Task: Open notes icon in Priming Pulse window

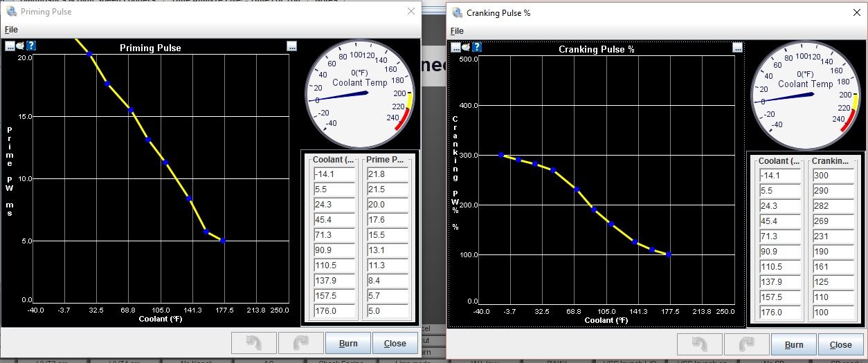Action: click(x=20, y=46)
